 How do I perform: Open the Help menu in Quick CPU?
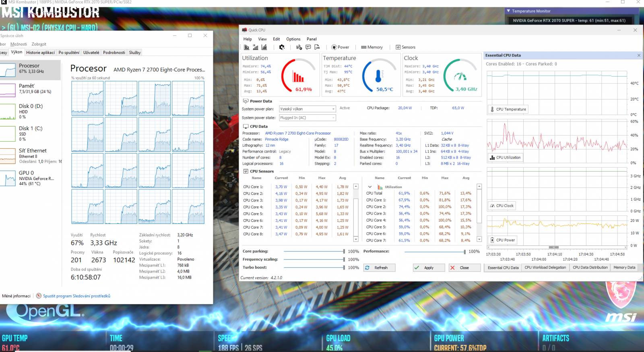point(248,39)
